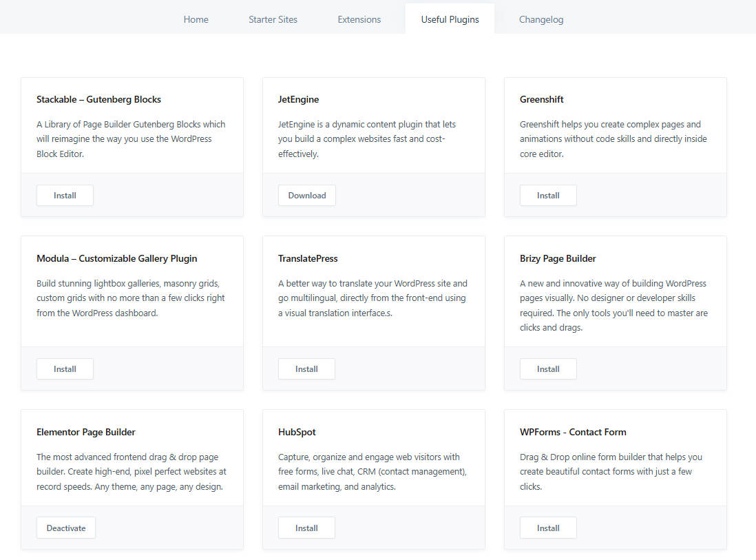756x560 pixels.
Task: Click the Brizy Page Builder title
Action: (x=558, y=258)
